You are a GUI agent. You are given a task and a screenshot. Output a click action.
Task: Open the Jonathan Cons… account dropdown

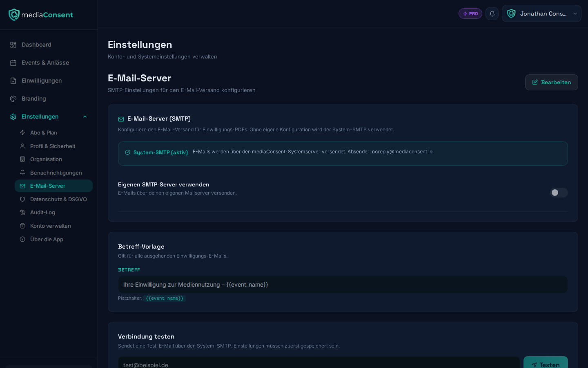click(541, 13)
